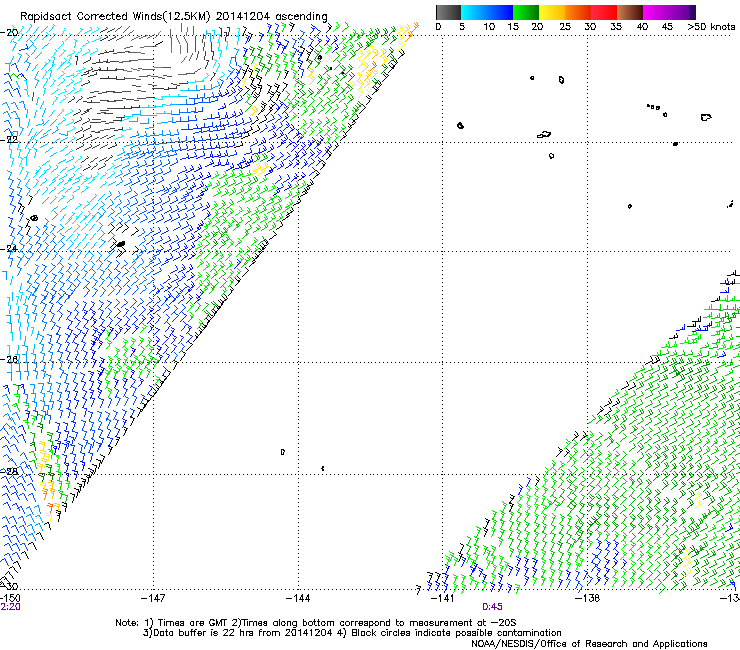The height and width of the screenshot is (650, 740).
Task: Click the yellow 20-25 knots legend swatch
Action: click(552, 12)
